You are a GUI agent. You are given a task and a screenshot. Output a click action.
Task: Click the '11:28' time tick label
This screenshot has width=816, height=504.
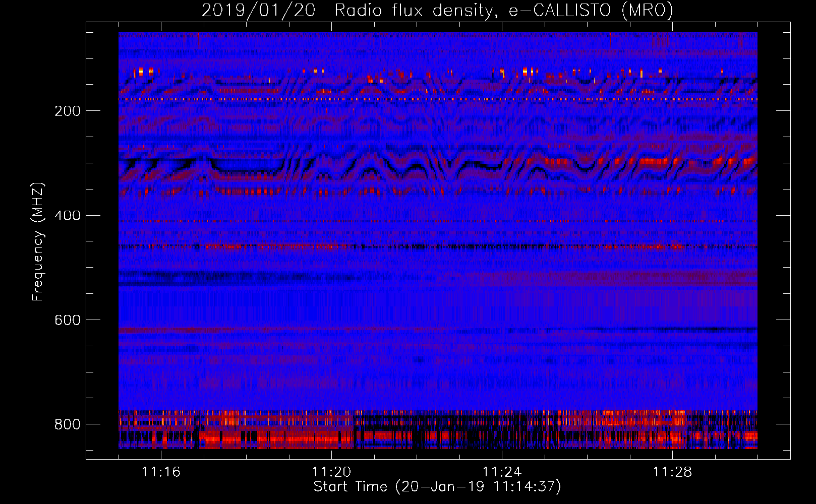(672, 472)
